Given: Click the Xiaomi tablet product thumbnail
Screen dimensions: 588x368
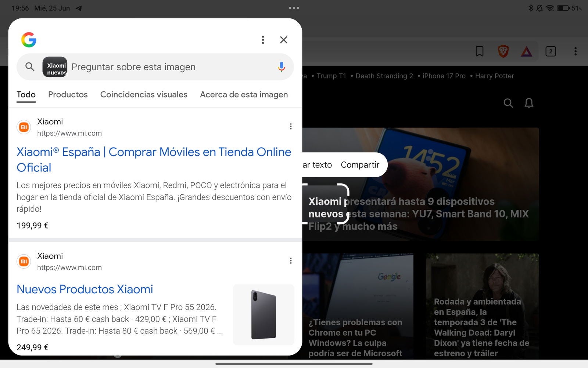Looking at the screenshot, I should pyautogui.click(x=263, y=315).
